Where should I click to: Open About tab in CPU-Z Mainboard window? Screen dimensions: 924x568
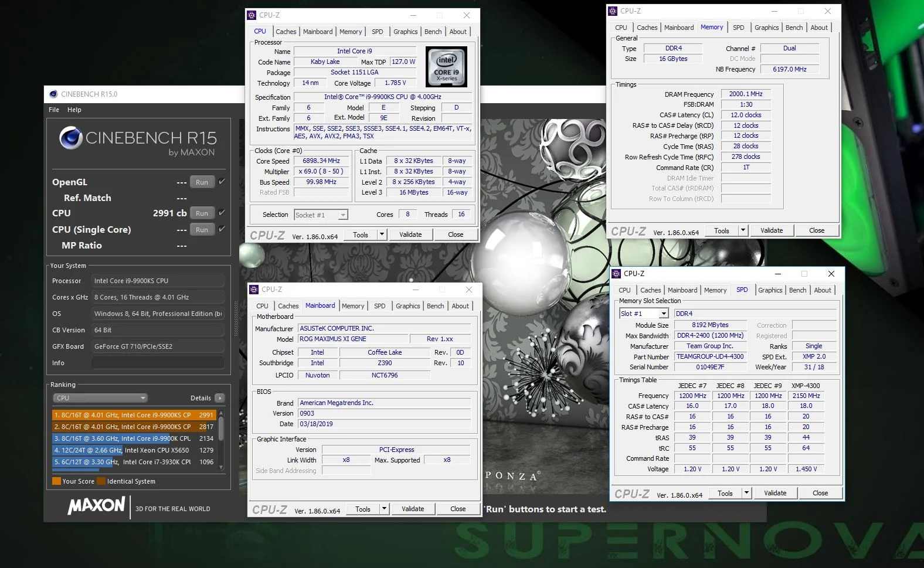pos(460,306)
